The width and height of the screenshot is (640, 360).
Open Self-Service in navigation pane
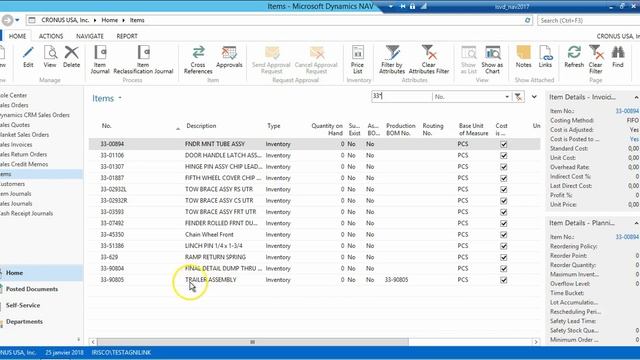point(23,305)
